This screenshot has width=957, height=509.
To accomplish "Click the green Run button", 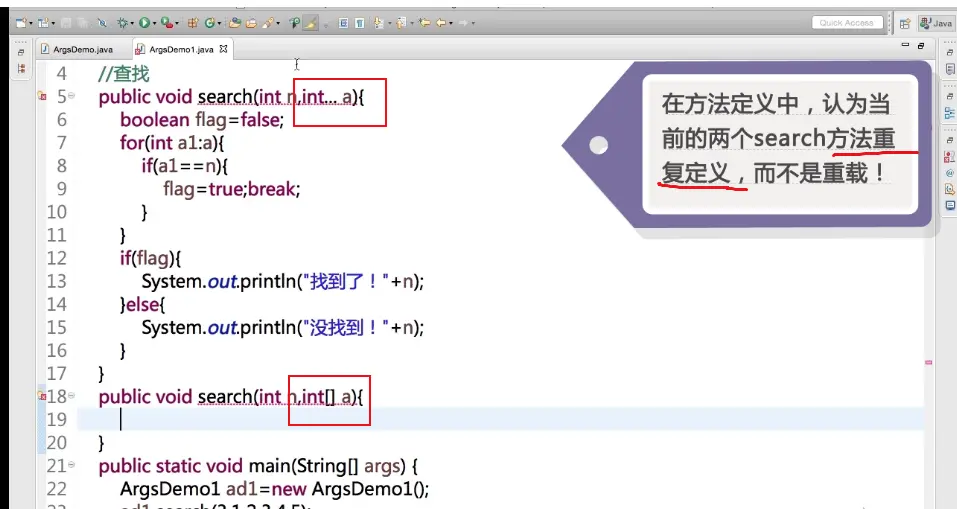I will click(x=144, y=23).
